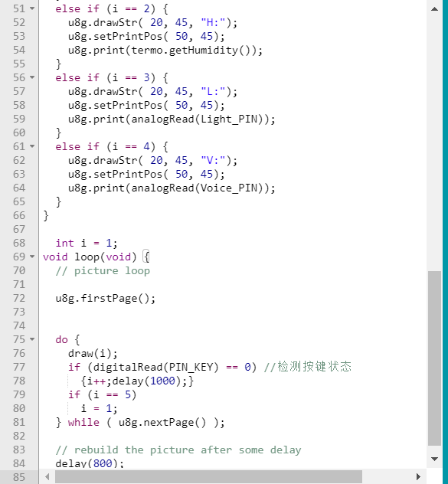Image resolution: width=448 pixels, height=484 pixels.
Task: Click the u8g.firstPage() call on line 72
Action: (x=105, y=298)
